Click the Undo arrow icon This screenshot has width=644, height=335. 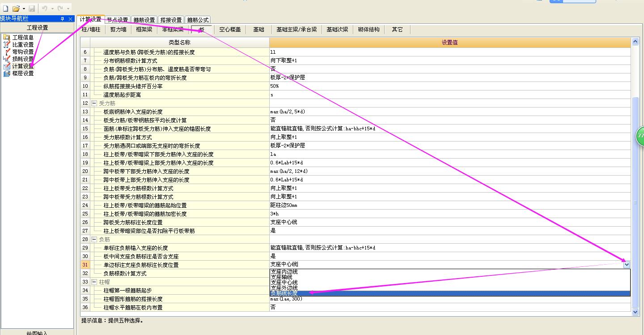click(x=44, y=9)
